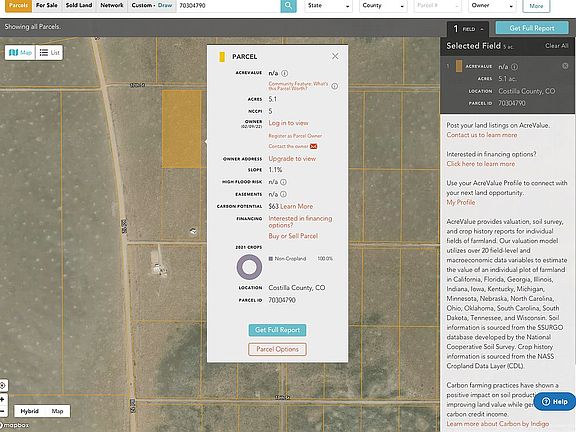Click the Community Feature parcel worth link
Image resolution: width=576 pixels, height=432 pixels.
point(298,86)
